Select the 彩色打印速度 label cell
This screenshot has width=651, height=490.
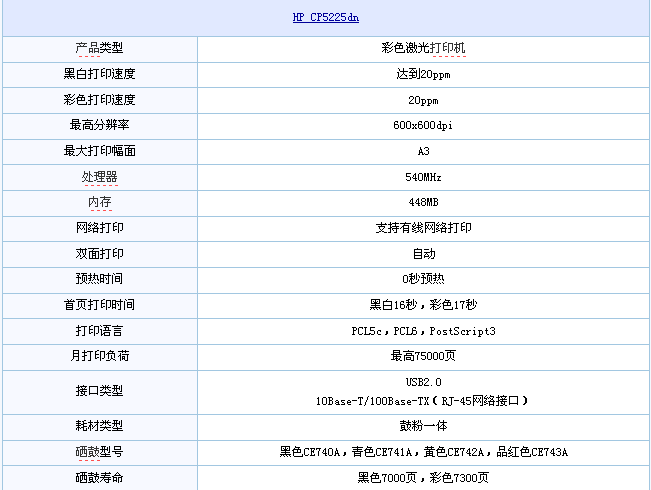click(x=99, y=100)
